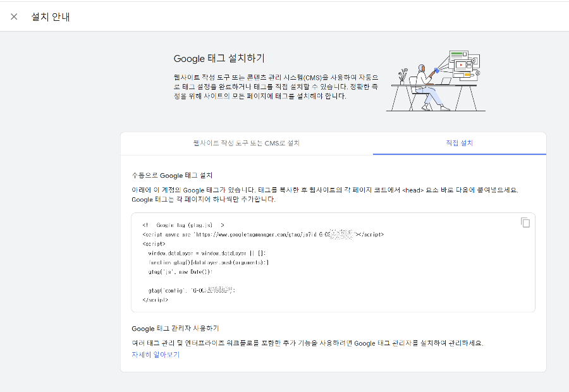Click the Google 태그 관리자 사용하기 heading

point(175,329)
